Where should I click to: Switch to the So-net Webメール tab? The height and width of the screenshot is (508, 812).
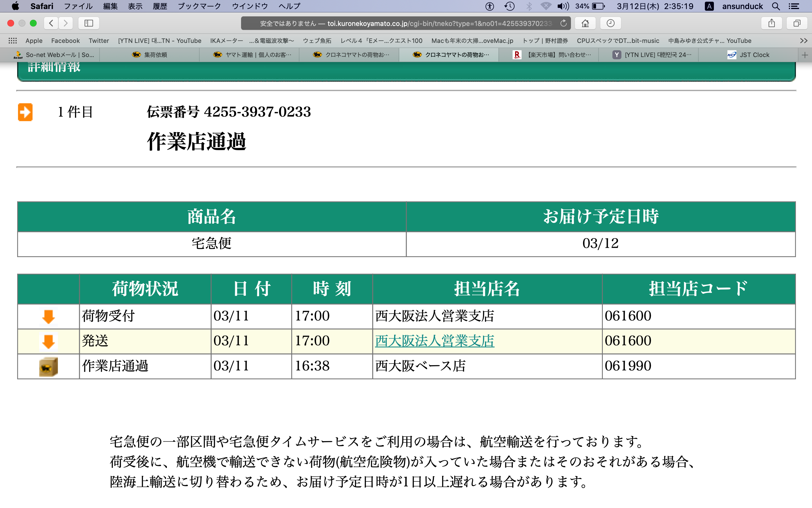(x=50, y=55)
